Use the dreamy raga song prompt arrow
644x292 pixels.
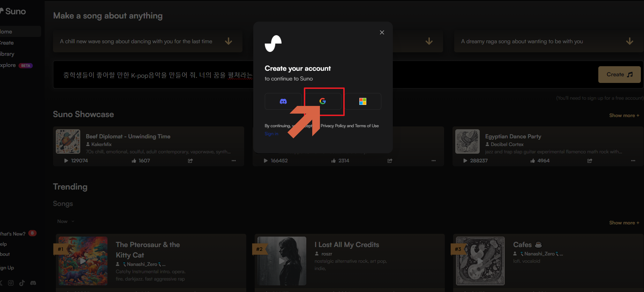[x=630, y=41]
